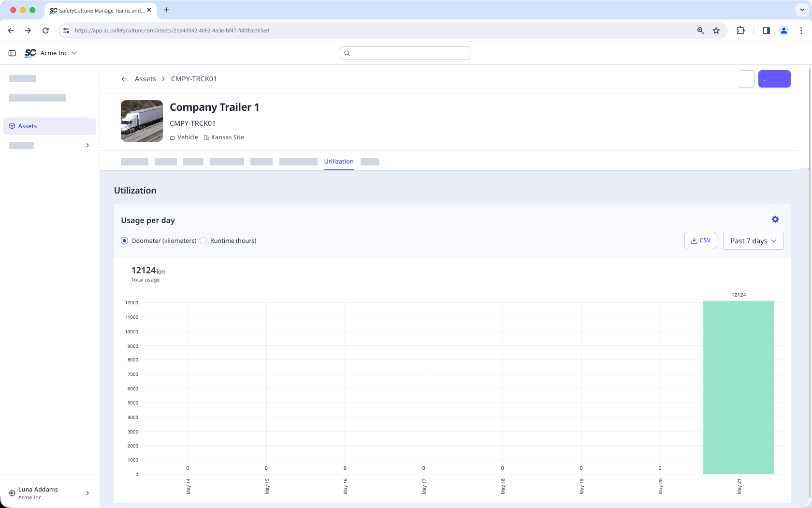812x508 pixels.
Task: Toggle the browser side panel icon
Action: point(766,30)
